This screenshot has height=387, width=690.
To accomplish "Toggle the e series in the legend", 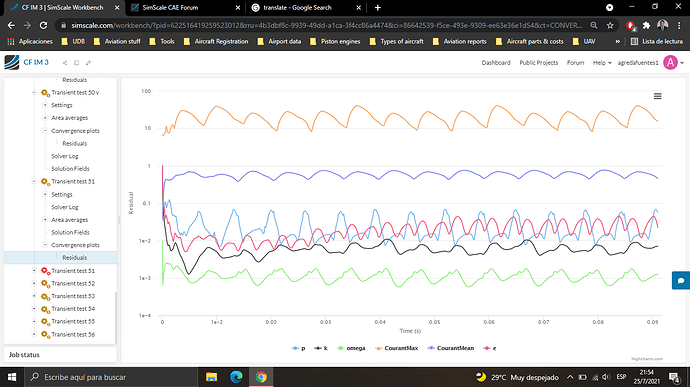I will click(x=490, y=348).
